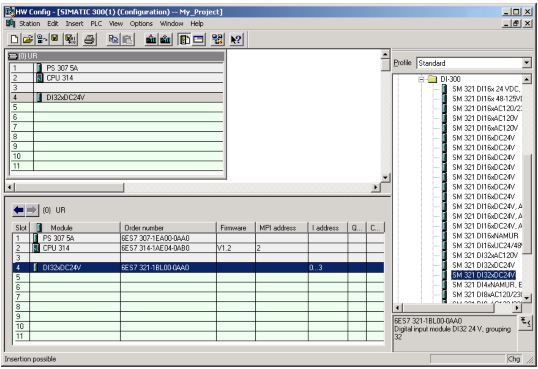Click the New station toolbar icon
Screen dimensions: 538x369
[x=14, y=39]
